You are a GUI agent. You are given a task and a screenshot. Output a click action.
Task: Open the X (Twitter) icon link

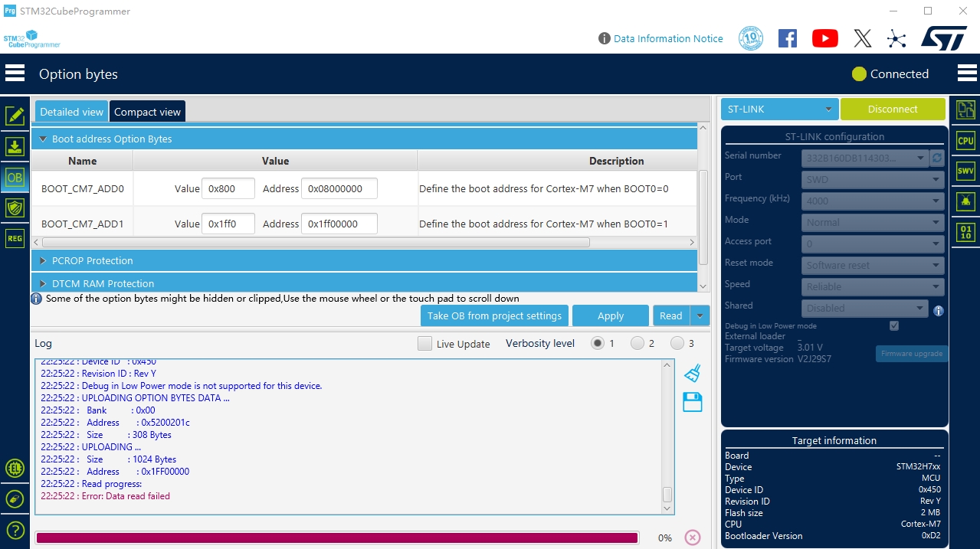[x=863, y=38]
